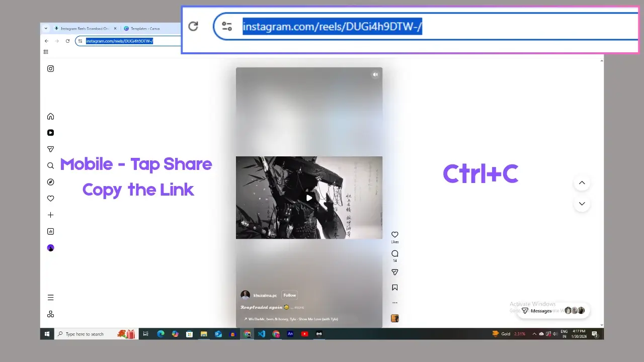Click the Create plus icon in the sidebar

click(x=50, y=215)
